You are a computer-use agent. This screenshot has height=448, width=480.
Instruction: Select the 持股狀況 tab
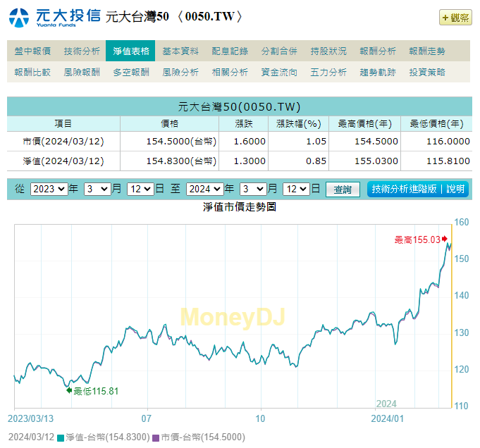(328, 51)
